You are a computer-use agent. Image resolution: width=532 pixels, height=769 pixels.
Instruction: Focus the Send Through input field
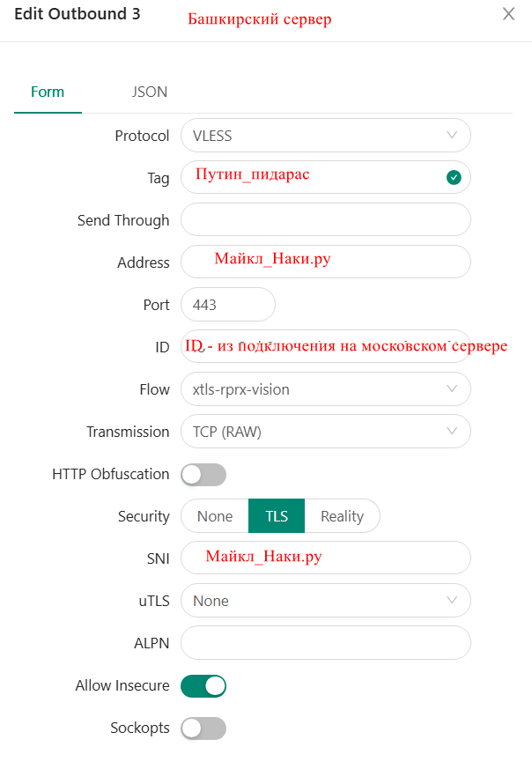point(326,219)
